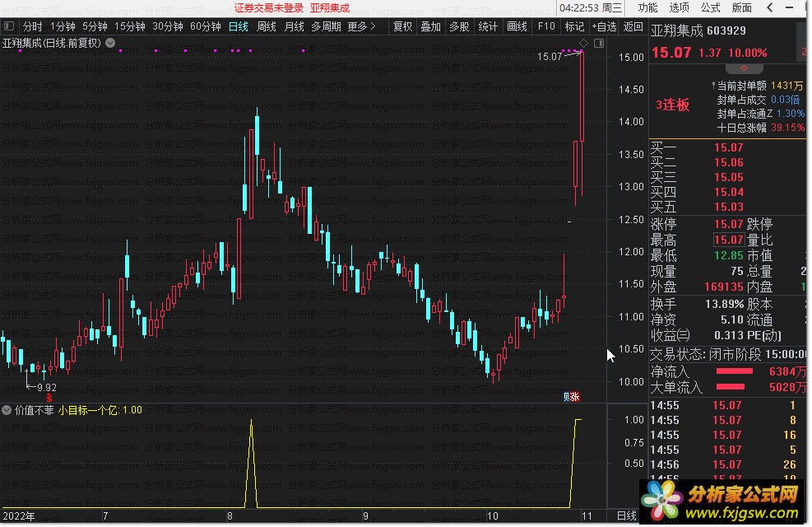Screen dimensions: 812x527
Task: Click the 买一 15.07 bid row
Action: (727, 147)
